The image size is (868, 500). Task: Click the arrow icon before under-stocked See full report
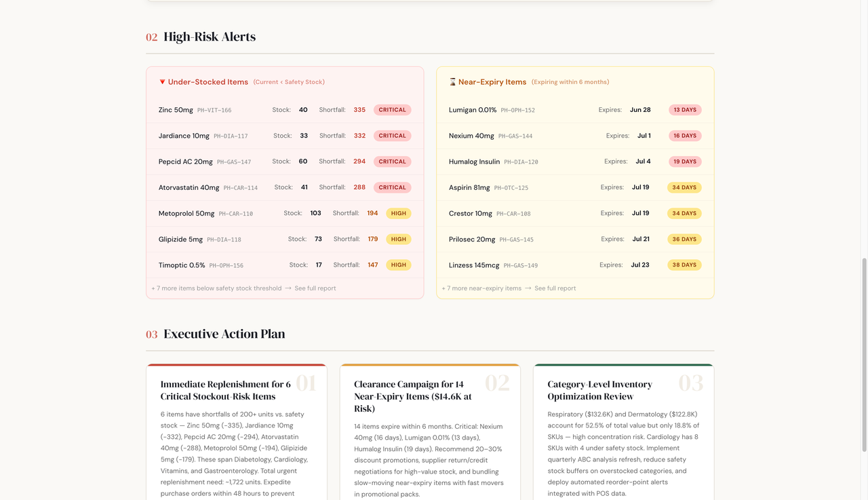pos(288,288)
